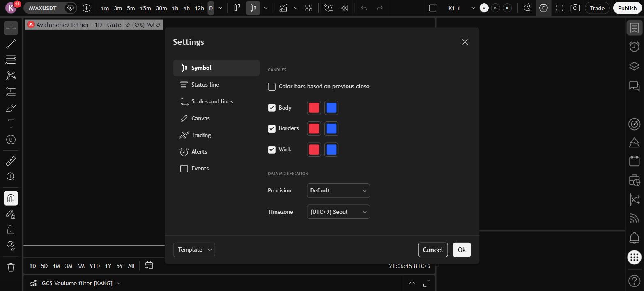The height and width of the screenshot is (291, 644).
Task: Select the text annotation tool
Action: click(x=11, y=124)
